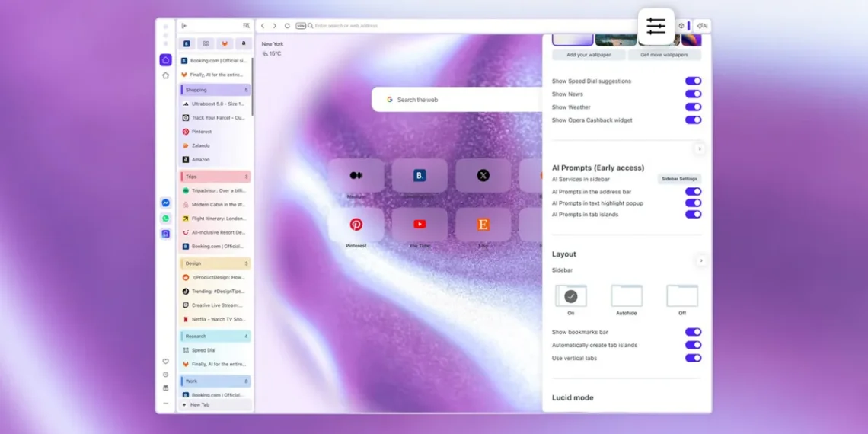The image size is (868, 434).
Task: Toggle Show Weather switch
Action: coord(693,107)
